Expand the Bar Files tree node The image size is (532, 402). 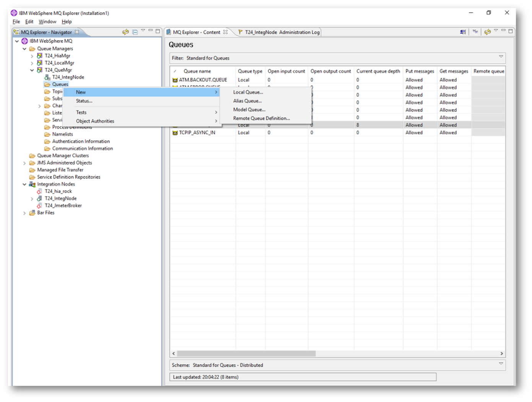[24, 213]
